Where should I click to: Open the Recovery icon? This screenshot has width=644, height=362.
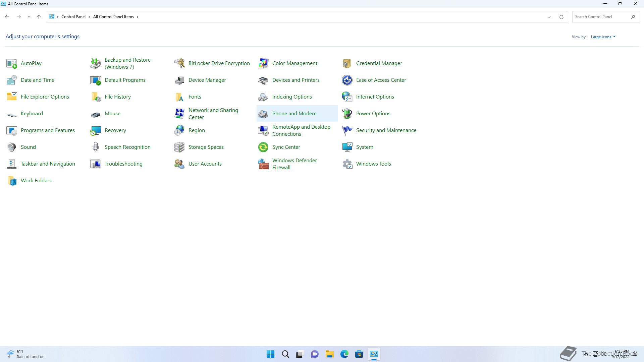pos(96,130)
